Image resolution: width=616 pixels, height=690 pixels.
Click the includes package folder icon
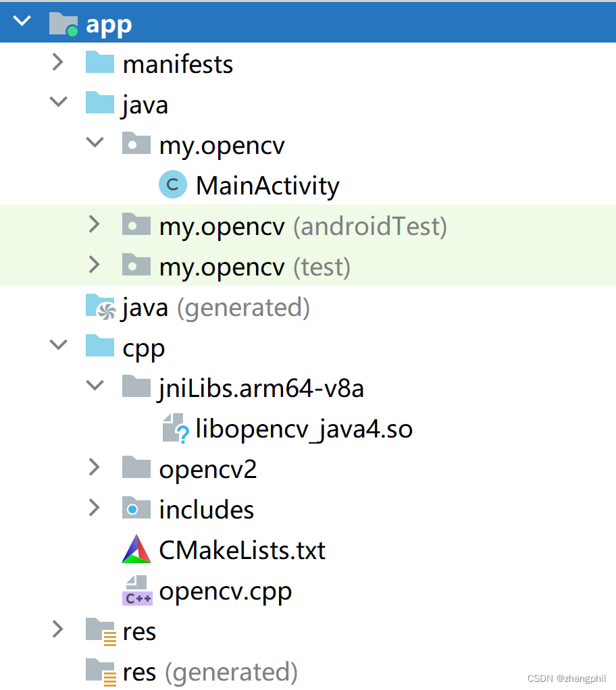point(136,508)
